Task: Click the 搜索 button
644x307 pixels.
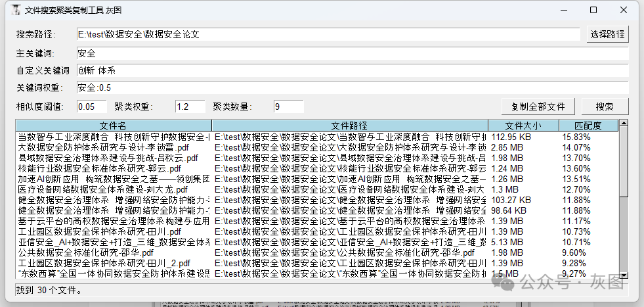Action: [x=605, y=106]
